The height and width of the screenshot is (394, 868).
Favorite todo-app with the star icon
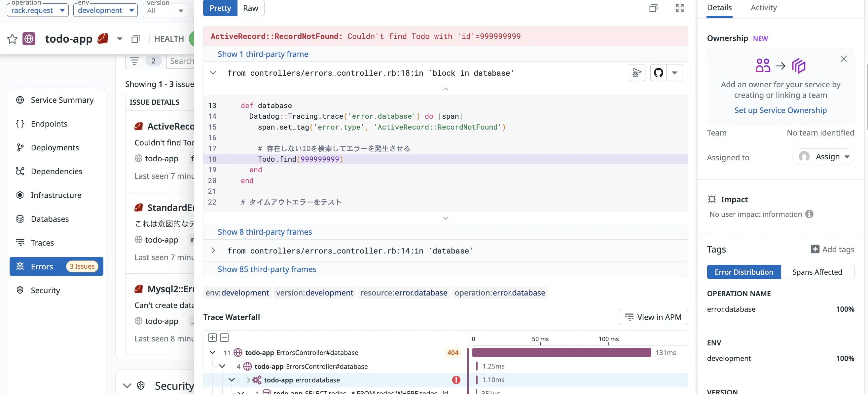[x=13, y=39]
